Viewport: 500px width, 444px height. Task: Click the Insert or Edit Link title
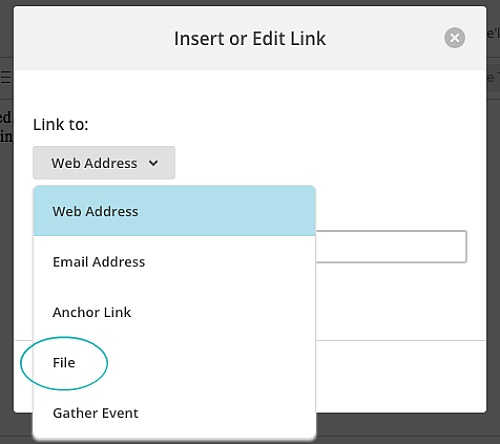tap(250, 38)
